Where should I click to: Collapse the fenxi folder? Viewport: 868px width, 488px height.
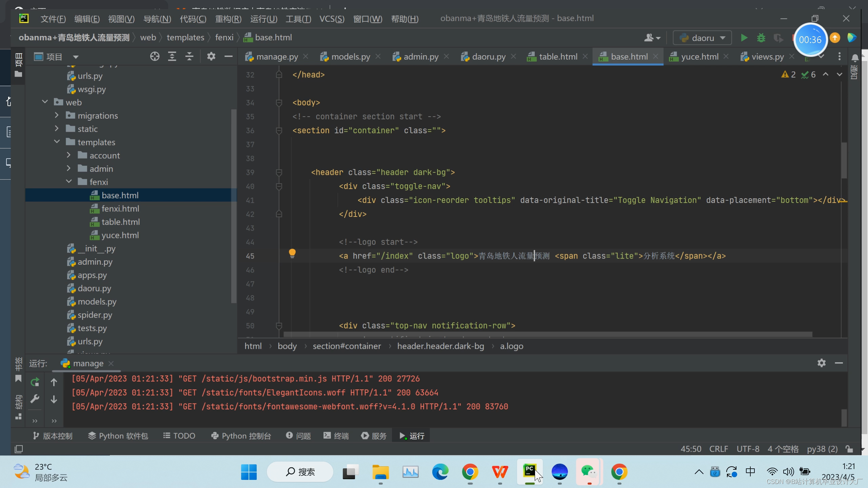(x=69, y=182)
